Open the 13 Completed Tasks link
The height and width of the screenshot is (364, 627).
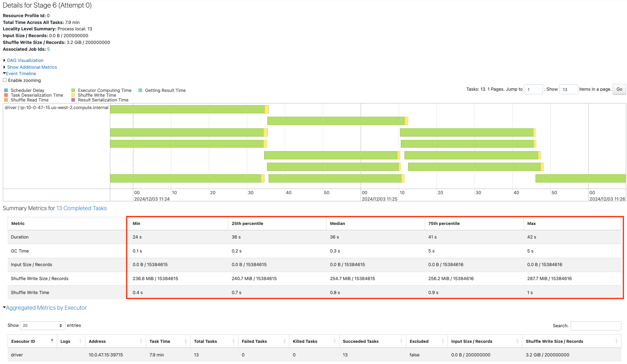point(82,208)
